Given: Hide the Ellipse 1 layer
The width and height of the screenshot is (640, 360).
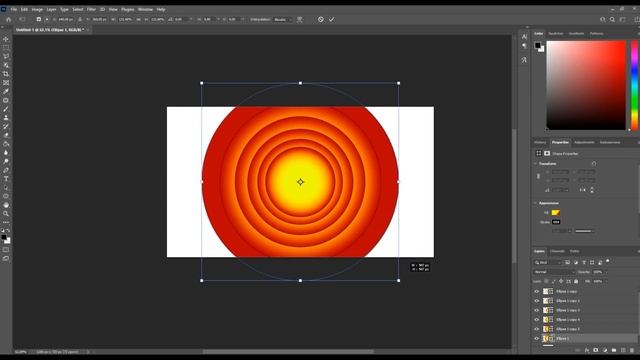Looking at the screenshot, I should 537,338.
